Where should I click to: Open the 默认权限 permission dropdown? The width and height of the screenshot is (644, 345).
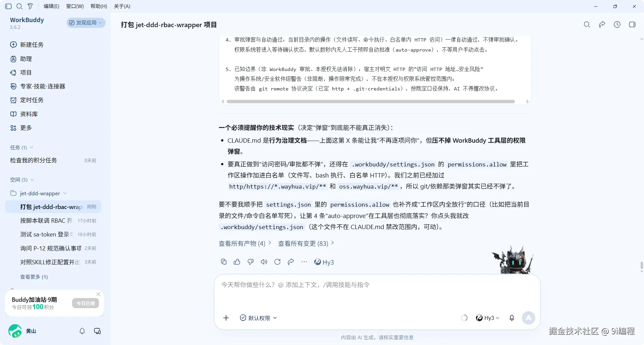click(258, 318)
